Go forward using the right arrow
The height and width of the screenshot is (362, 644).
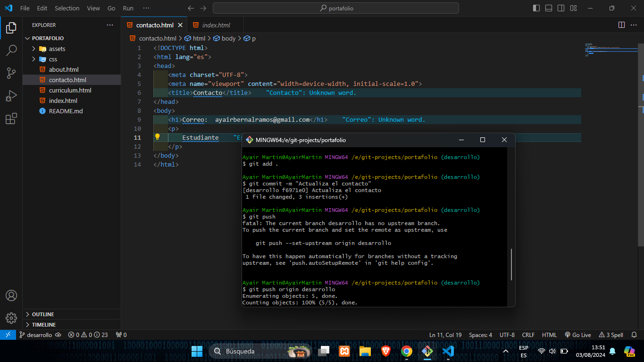click(203, 8)
